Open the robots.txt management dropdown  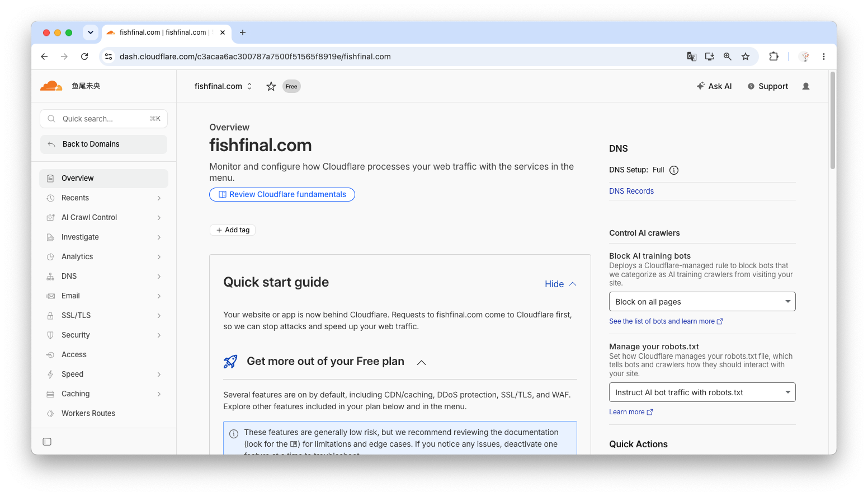click(702, 392)
